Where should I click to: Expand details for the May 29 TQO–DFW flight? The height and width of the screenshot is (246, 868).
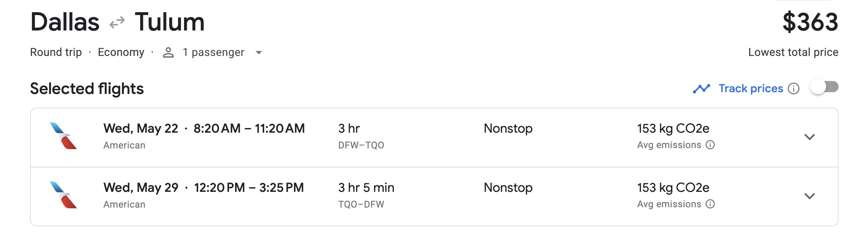[x=810, y=196]
